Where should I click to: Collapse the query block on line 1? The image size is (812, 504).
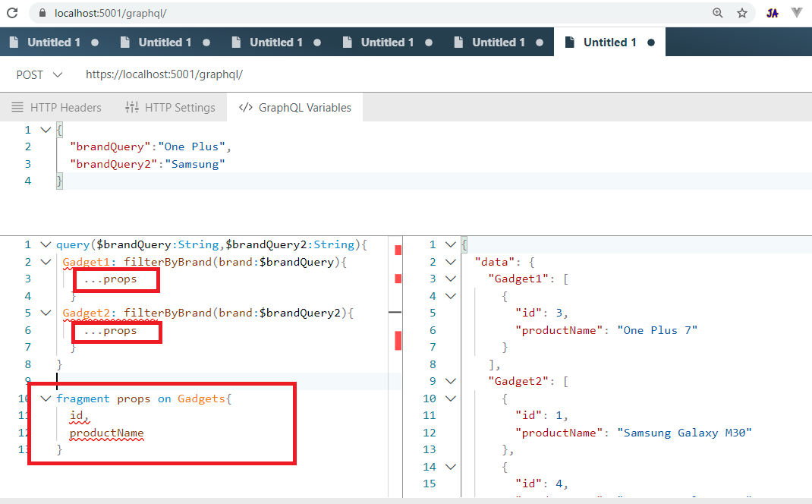tap(46, 244)
